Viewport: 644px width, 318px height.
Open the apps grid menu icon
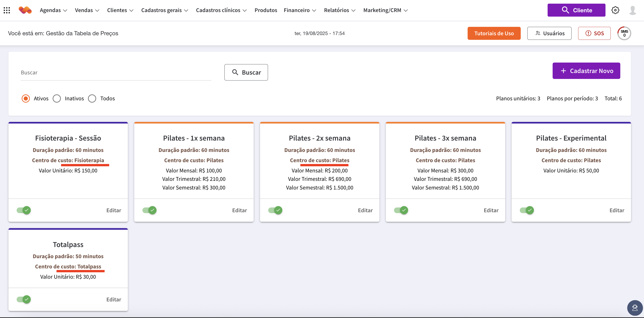tap(7, 10)
